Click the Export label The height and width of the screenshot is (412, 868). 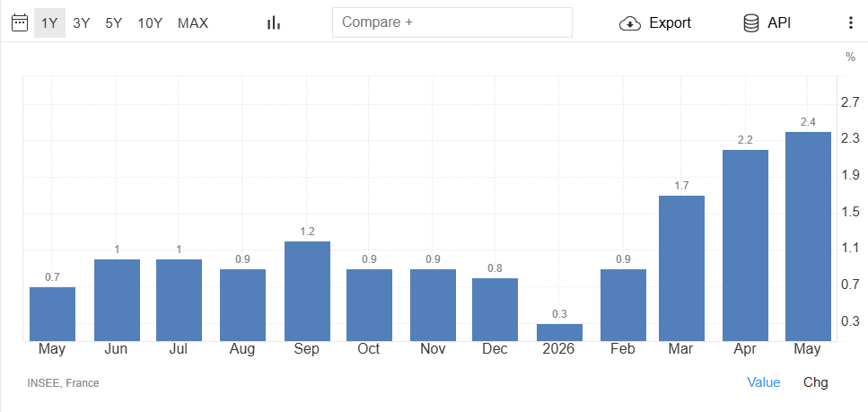pyautogui.click(x=671, y=22)
